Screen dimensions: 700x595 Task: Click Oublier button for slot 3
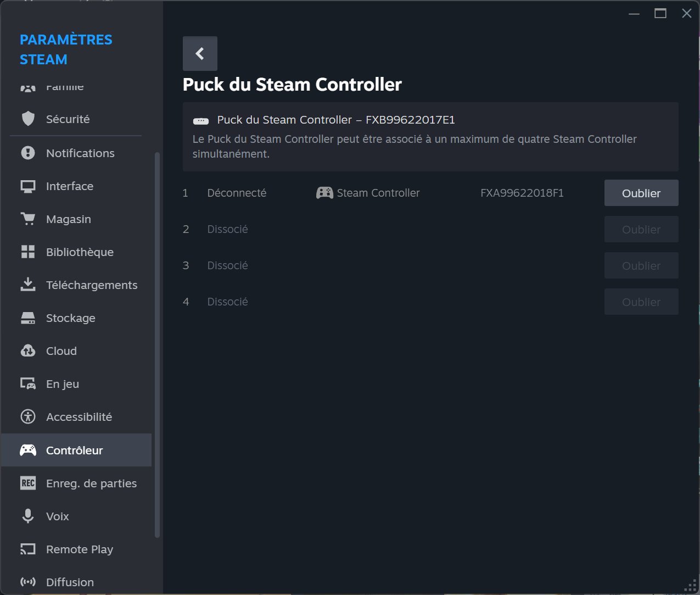coord(641,265)
